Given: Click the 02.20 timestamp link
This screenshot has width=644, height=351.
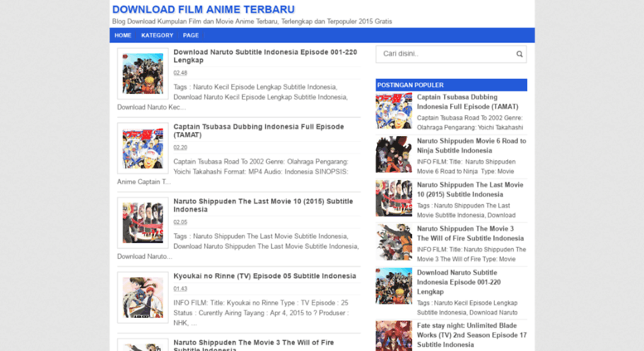Looking at the screenshot, I should (180, 148).
